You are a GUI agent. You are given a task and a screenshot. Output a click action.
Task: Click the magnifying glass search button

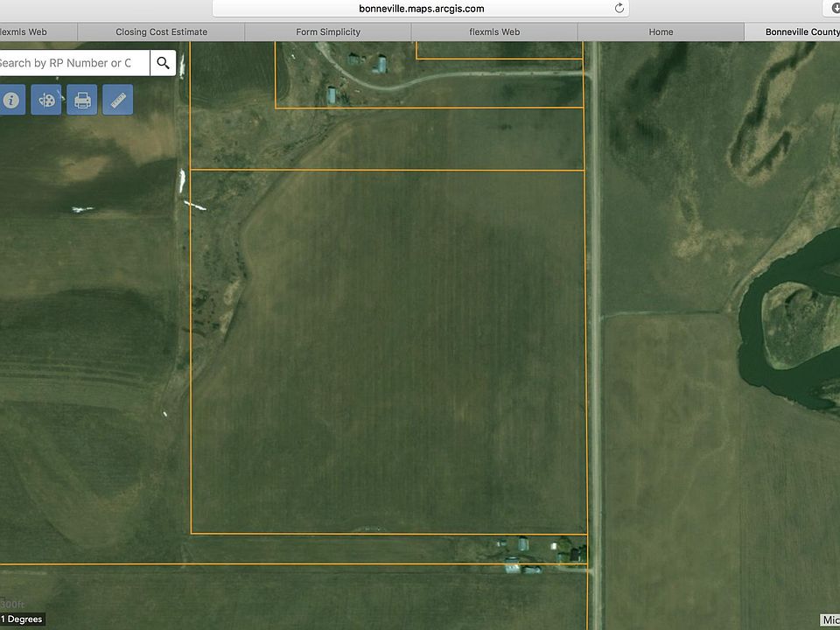click(x=163, y=63)
